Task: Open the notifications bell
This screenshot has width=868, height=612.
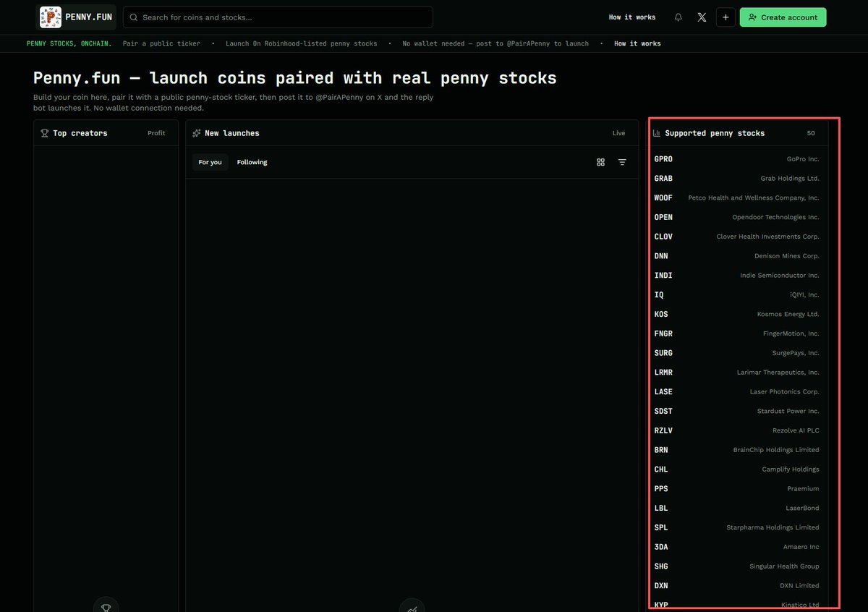Action: (x=678, y=17)
